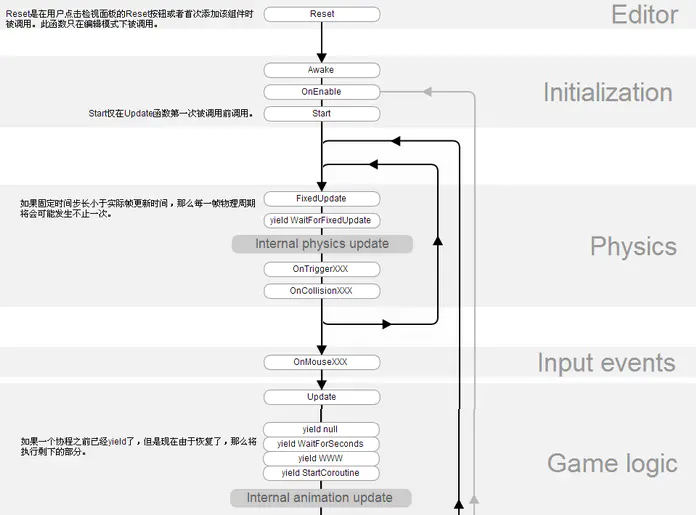Screen dimensions: 696x515
Task: Click yield StartCoroutine node
Action: coord(321,473)
